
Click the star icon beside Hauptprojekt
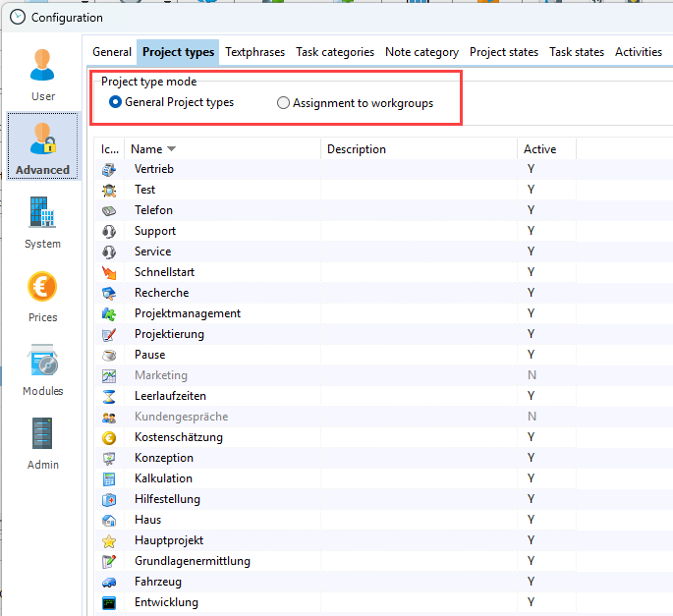click(x=110, y=540)
